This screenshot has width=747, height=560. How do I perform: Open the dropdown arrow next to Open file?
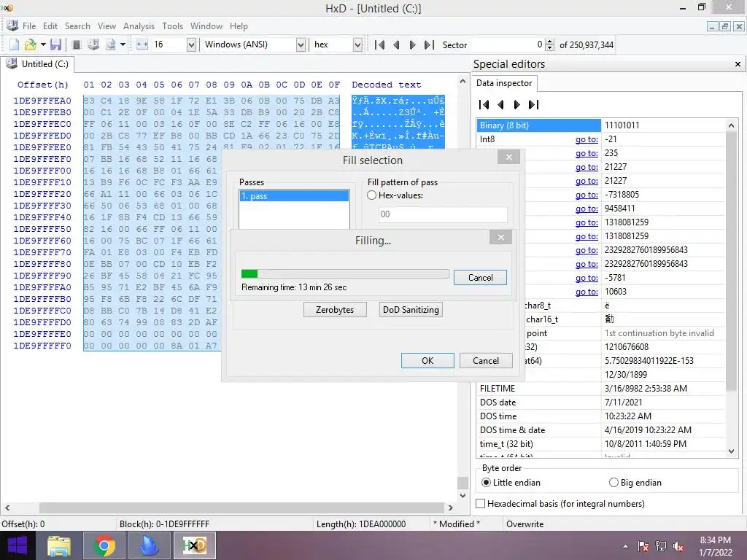(x=43, y=44)
